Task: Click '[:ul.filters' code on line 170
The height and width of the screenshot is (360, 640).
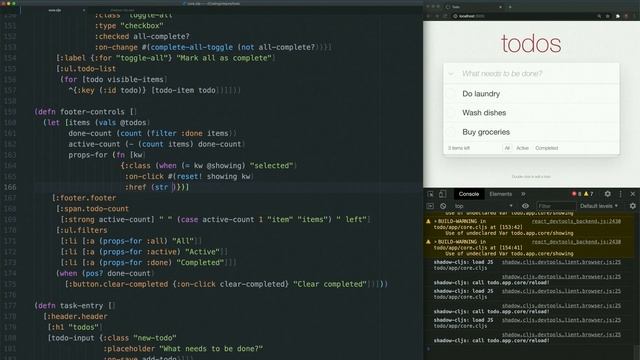Action: [82, 230]
